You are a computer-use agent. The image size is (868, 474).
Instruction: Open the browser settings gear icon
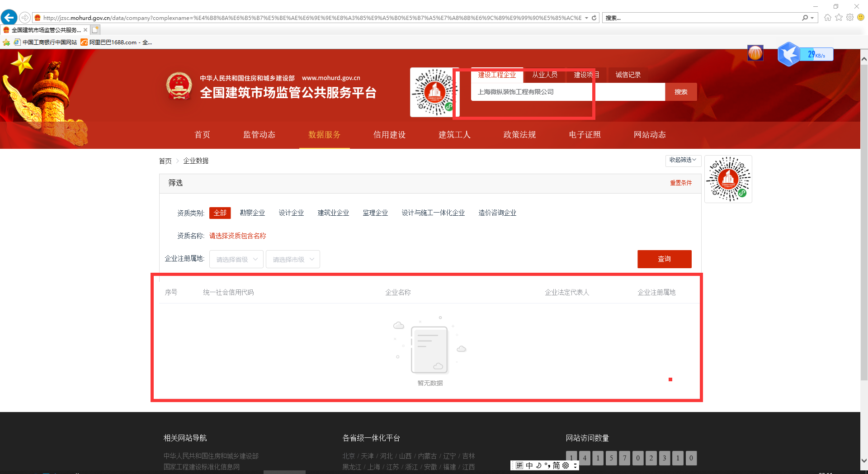850,18
